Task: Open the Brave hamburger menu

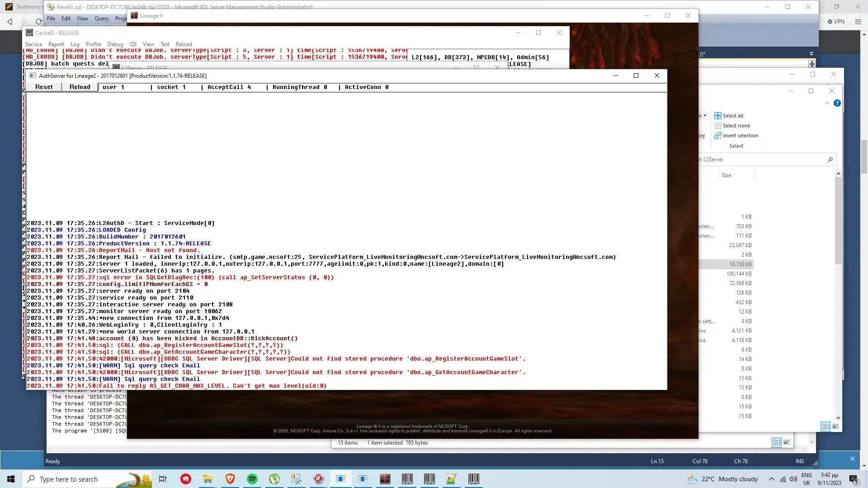Action: [x=858, y=21]
